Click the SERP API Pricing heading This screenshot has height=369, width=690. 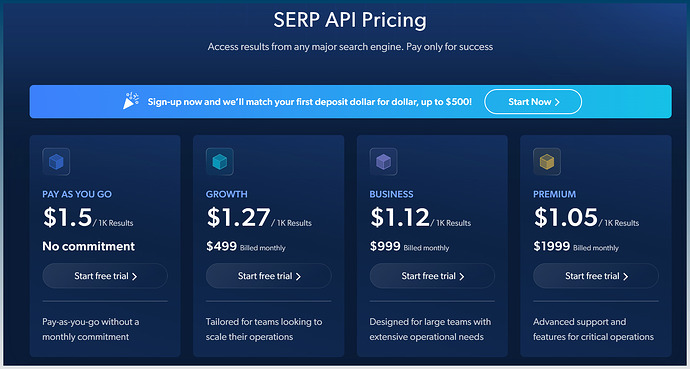pyautogui.click(x=350, y=20)
